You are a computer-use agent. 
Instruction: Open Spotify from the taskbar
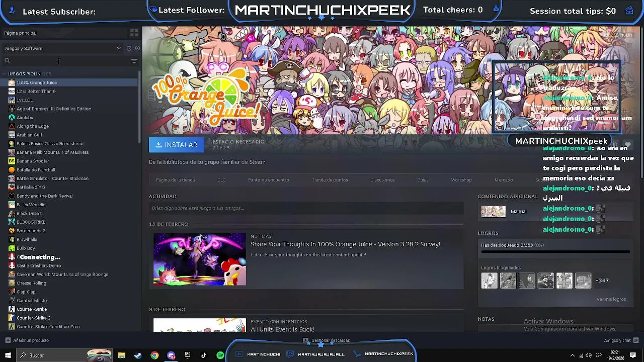pyautogui.click(x=220, y=355)
